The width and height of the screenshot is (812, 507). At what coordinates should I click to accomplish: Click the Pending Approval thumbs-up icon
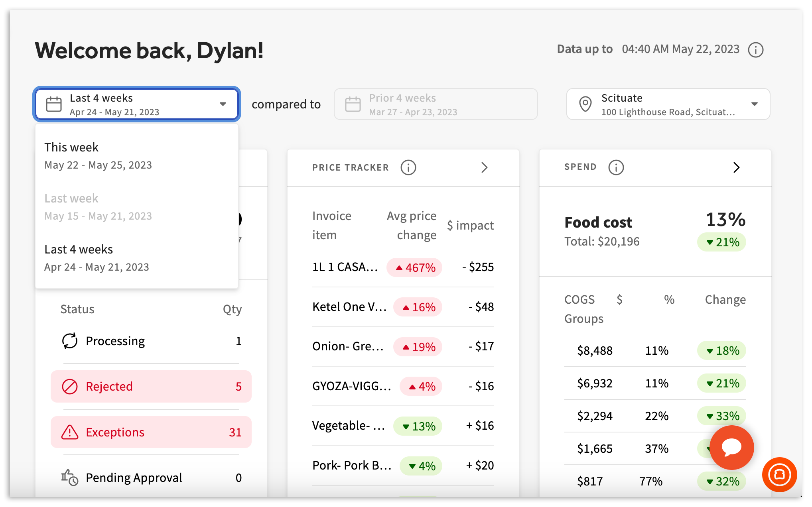tap(70, 478)
